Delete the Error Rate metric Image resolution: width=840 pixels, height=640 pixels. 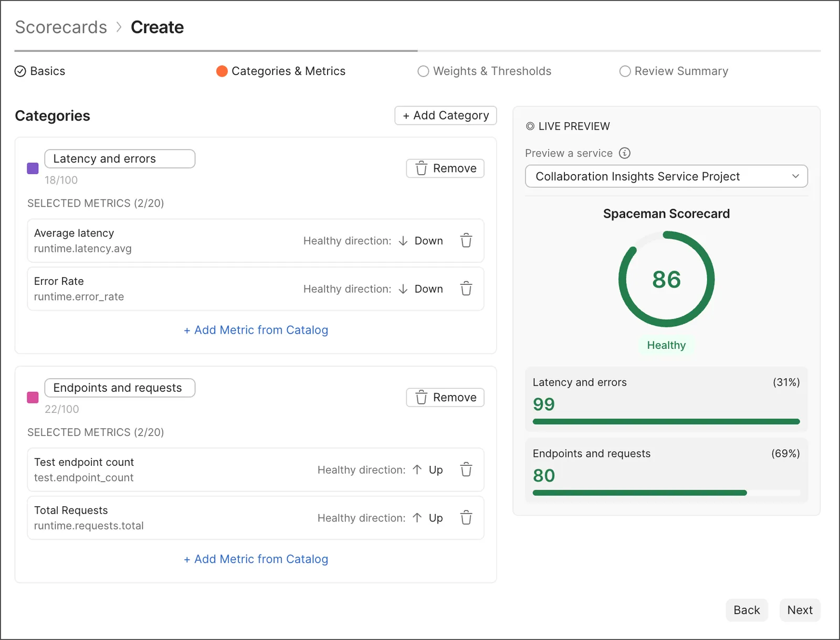(x=466, y=289)
